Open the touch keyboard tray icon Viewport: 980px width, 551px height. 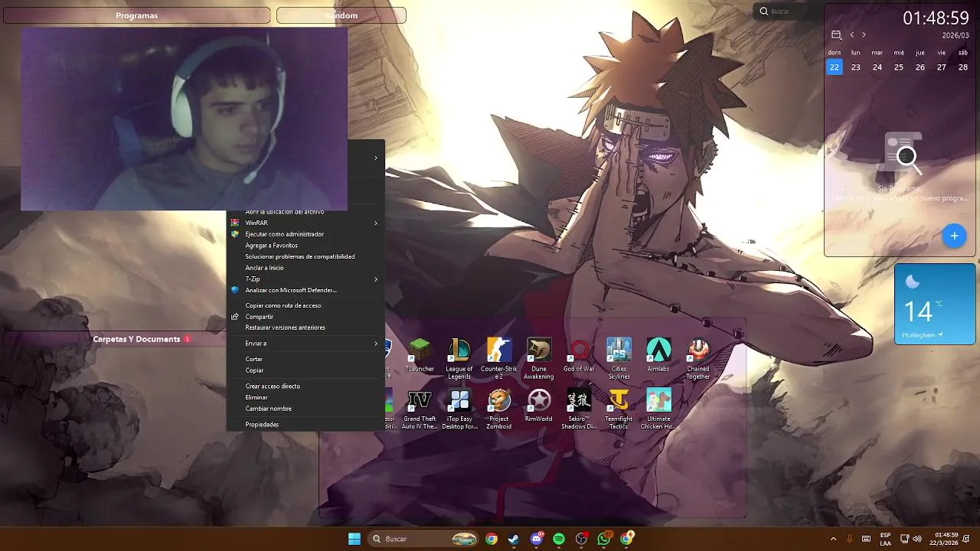click(x=867, y=539)
